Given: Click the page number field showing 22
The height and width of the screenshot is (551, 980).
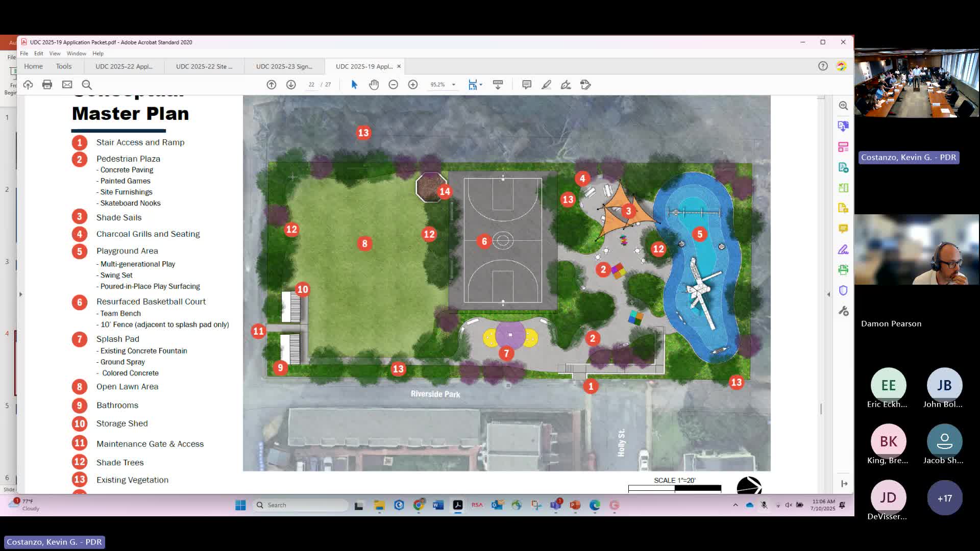Looking at the screenshot, I should coord(311,85).
